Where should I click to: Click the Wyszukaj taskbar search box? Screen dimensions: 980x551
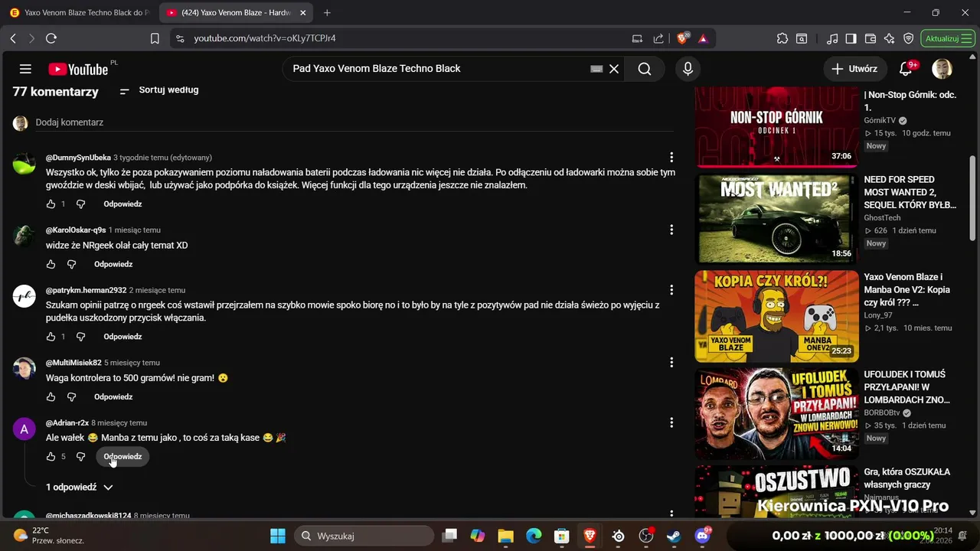[x=364, y=536]
